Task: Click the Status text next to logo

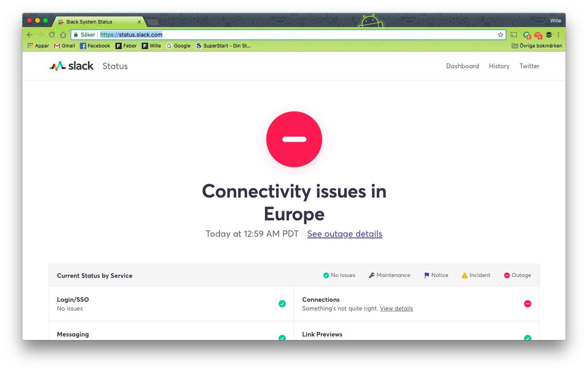Action: click(x=115, y=66)
